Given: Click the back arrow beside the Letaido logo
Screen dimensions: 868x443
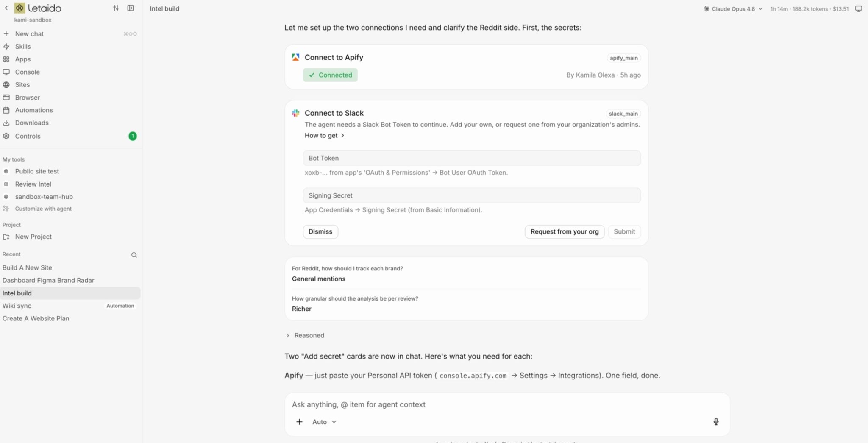Looking at the screenshot, I should [6, 8].
